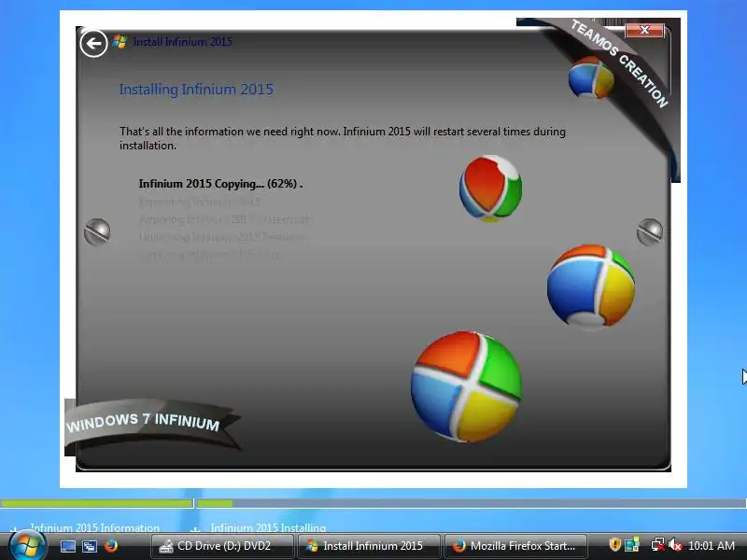Screen dimensions: 747x560
Task: Close the Install Infinium 2015 window
Action: [x=644, y=30]
